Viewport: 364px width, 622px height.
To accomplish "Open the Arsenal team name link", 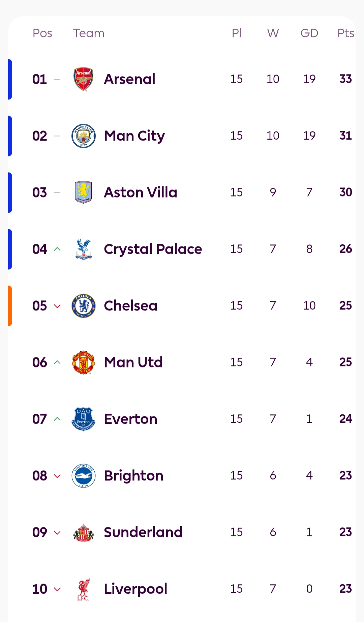I will (130, 79).
